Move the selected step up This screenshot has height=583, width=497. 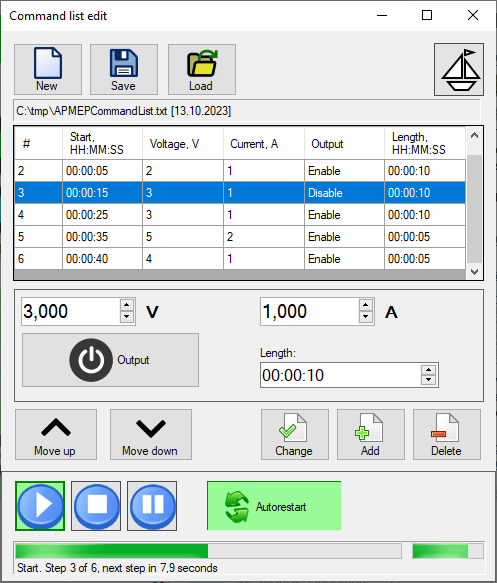56,435
